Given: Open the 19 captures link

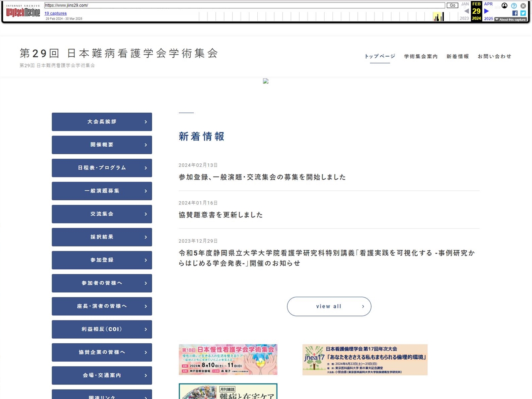Looking at the screenshot, I should point(55,13).
